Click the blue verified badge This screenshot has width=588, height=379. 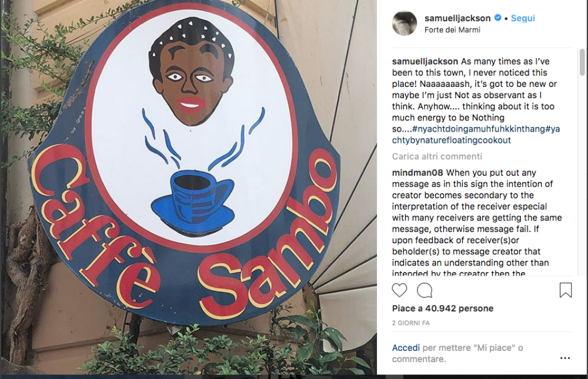(x=497, y=18)
